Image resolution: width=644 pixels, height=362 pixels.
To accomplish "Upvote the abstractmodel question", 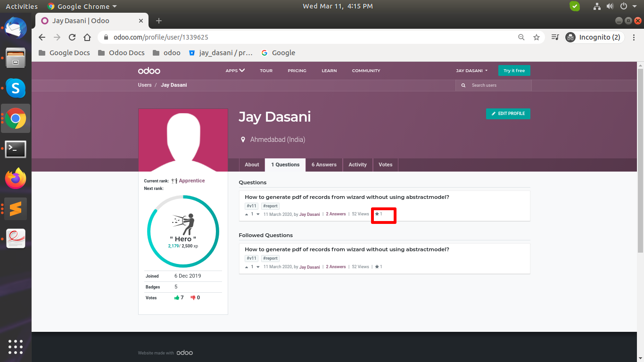I will pos(246,214).
